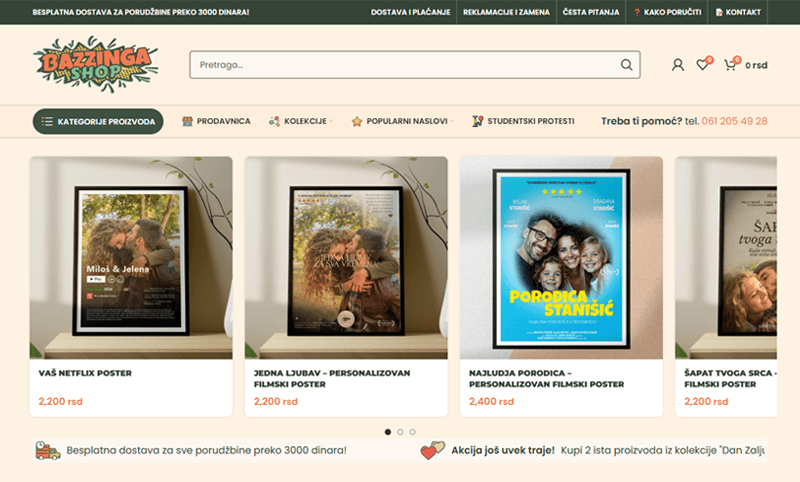Click the Prodavnica store icon

tap(187, 121)
